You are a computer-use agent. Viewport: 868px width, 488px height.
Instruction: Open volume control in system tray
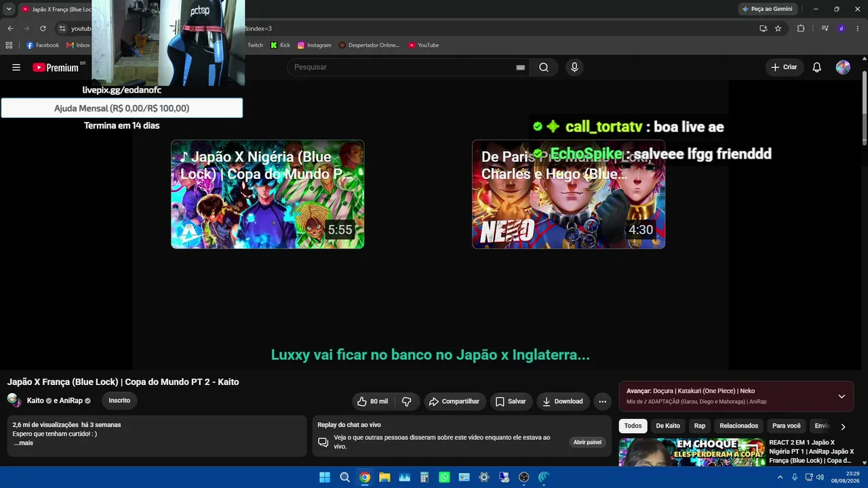coord(820,477)
